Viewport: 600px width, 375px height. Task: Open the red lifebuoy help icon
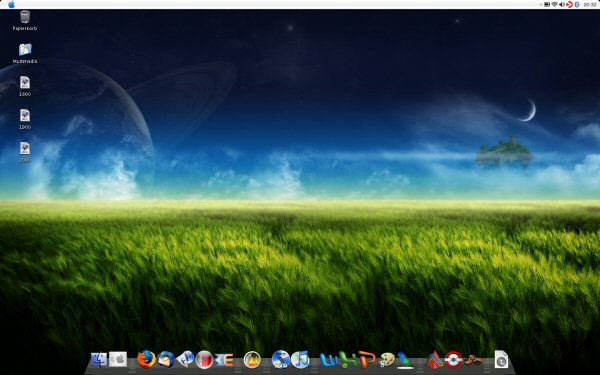coord(454,360)
